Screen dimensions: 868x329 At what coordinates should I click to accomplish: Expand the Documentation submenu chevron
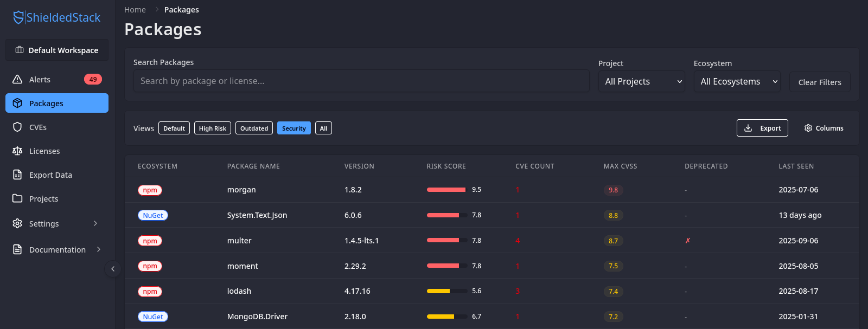click(99, 249)
